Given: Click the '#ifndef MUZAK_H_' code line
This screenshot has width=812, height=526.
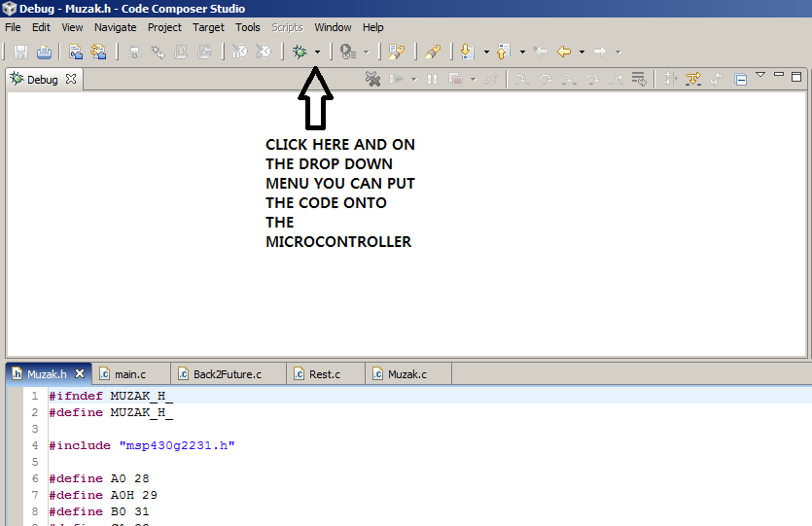Looking at the screenshot, I should [111, 396].
